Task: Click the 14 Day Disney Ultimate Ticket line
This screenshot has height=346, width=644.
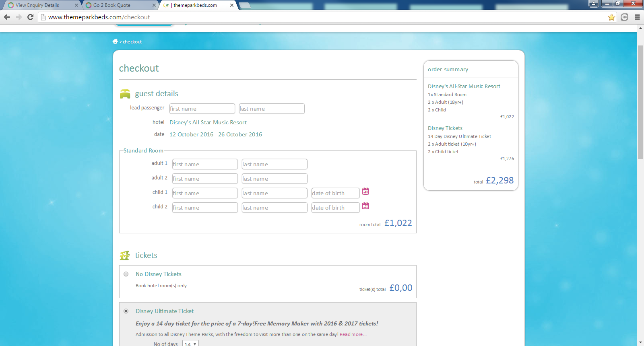Action: point(459,136)
